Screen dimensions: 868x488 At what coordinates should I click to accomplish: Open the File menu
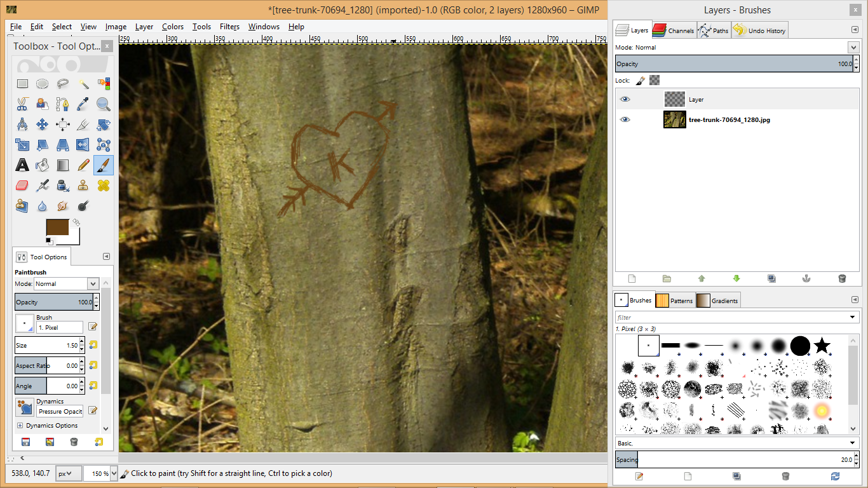pyautogui.click(x=16, y=27)
